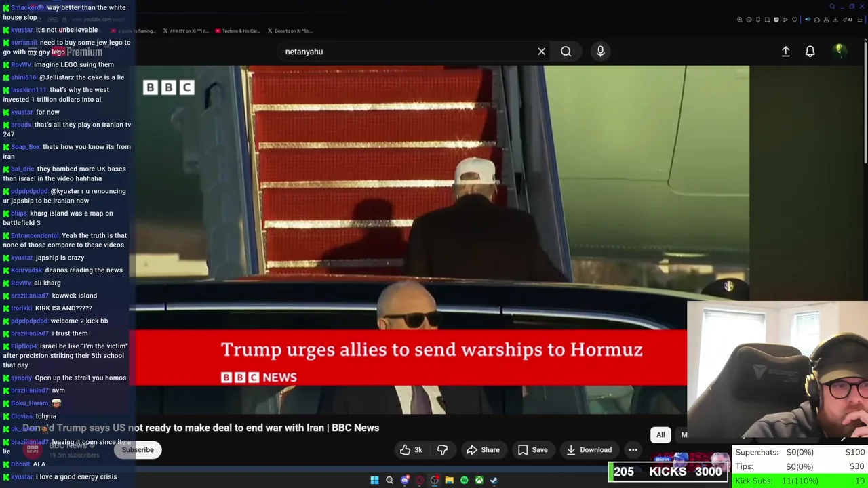Click the send/flow arrow toolbar icon
The image size is (868, 488).
click(x=785, y=20)
